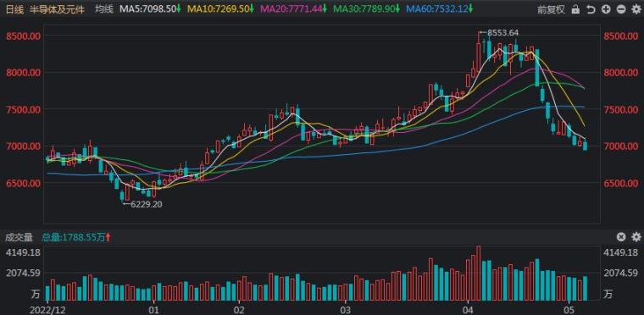The image size is (644, 315).
Task: Click the 半导体及元件 sector name
Action: pyautogui.click(x=57, y=9)
